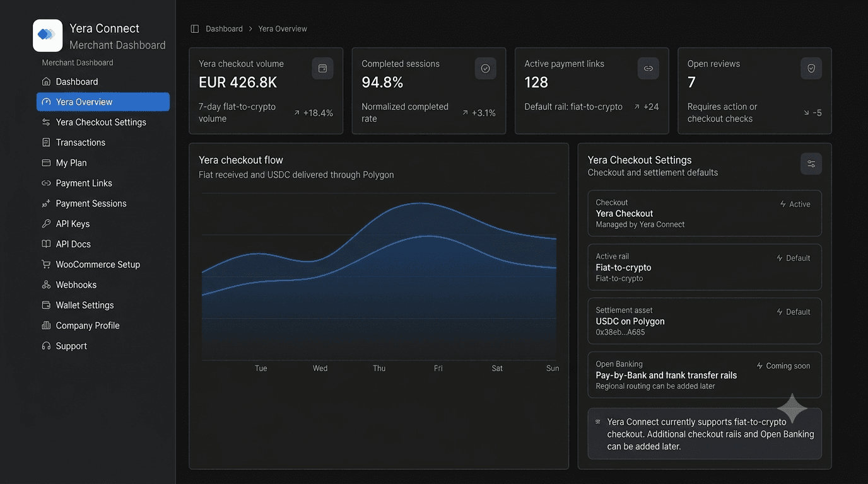
Task: Open WooCommerce Setup in the sidebar
Action: click(103, 264)
